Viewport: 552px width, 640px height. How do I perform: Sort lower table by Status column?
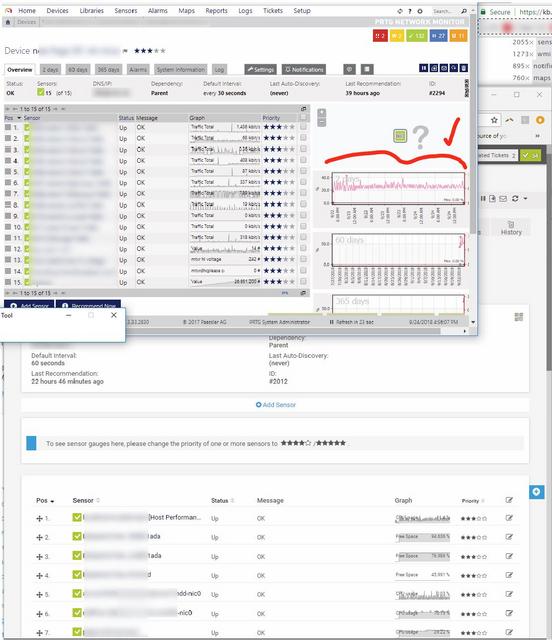click(x=222, y=500)
